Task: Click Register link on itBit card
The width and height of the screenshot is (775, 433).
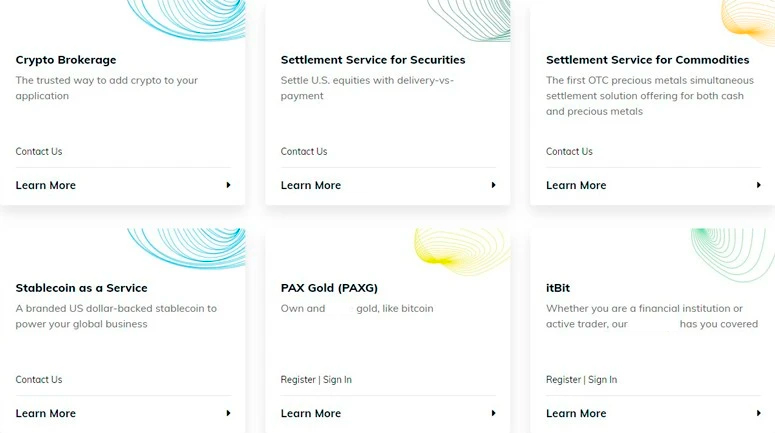Action: pyautogui.click(x=563, y=380)
